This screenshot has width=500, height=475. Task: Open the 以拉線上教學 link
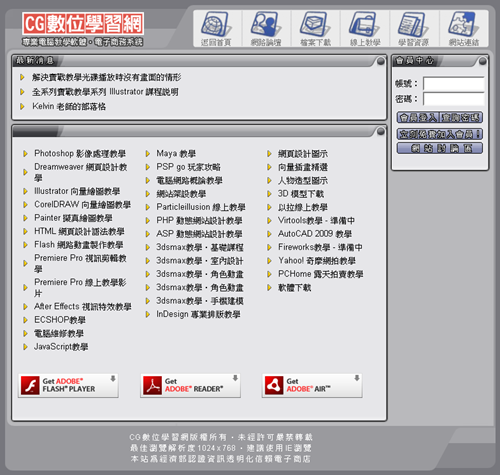[x=303, y=207]
